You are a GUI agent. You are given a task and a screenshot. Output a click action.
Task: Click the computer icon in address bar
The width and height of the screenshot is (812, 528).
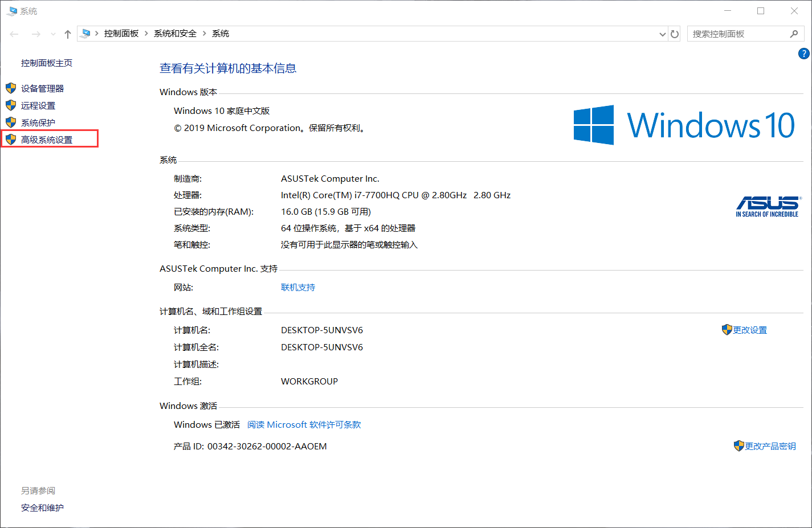85,34
